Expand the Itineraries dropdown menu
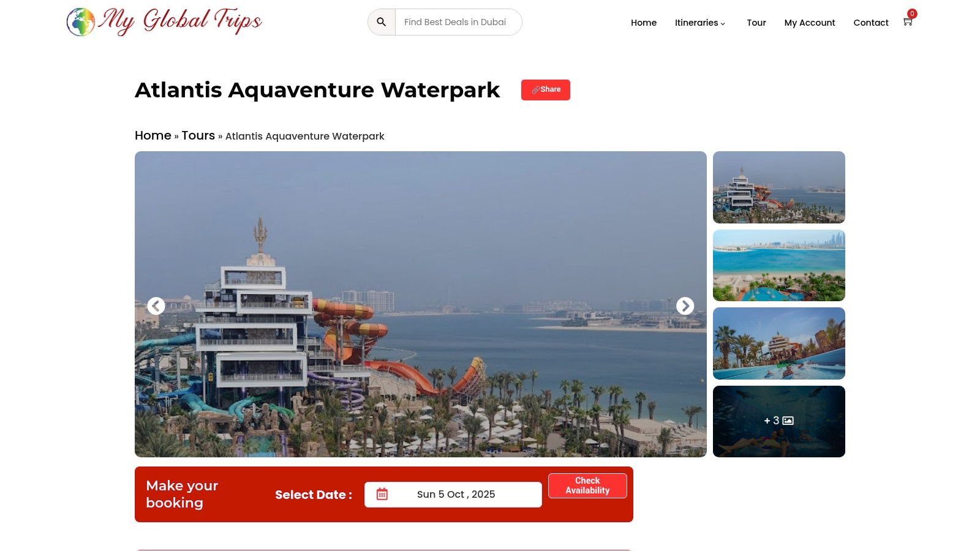 click(700, 23)
